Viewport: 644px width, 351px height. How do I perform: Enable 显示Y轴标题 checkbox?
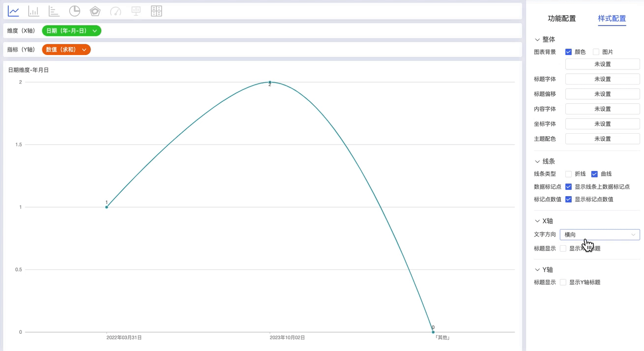[x=563, y=282]
